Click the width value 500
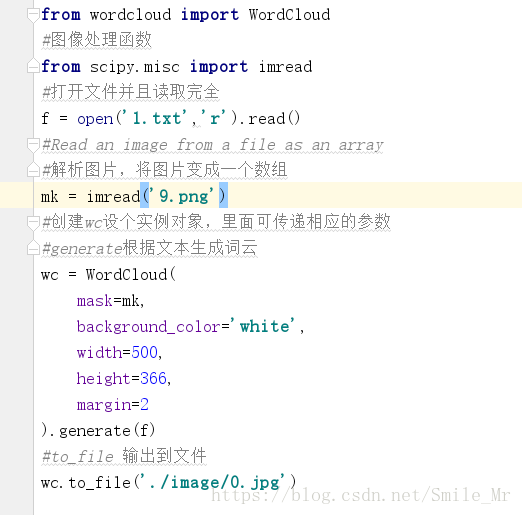 tap(145, 352)
